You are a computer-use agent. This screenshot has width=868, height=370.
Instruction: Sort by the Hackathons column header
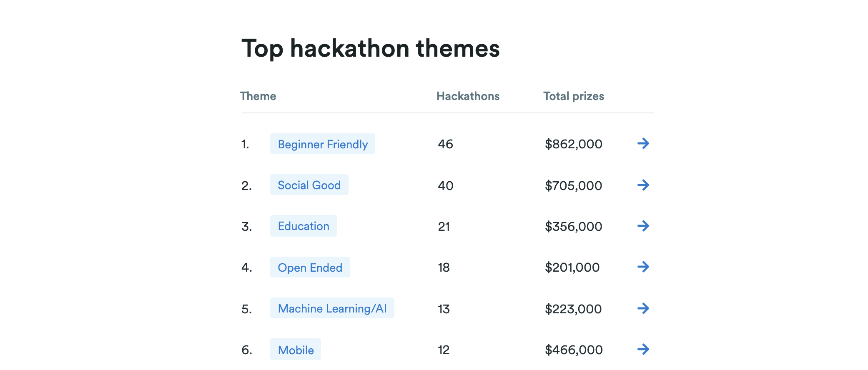tap(467, 96)
